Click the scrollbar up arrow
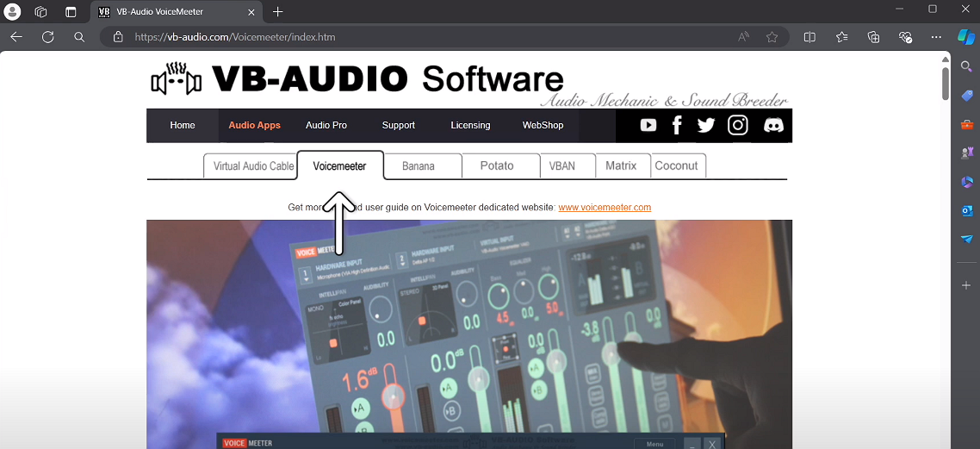 (946, 59)
